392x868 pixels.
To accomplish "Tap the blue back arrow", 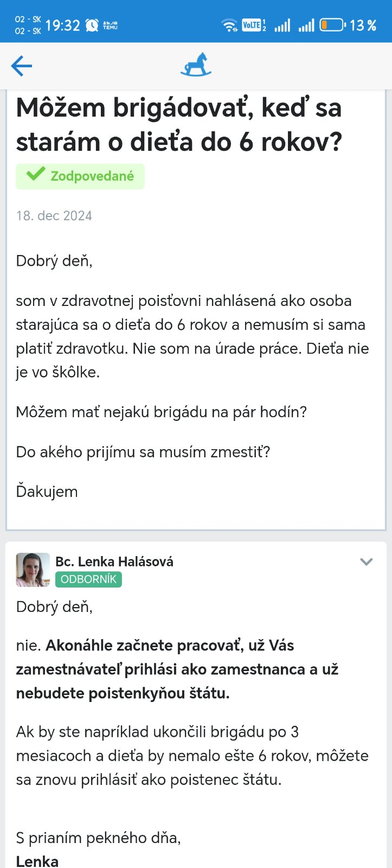I will [x=22, y=66].
